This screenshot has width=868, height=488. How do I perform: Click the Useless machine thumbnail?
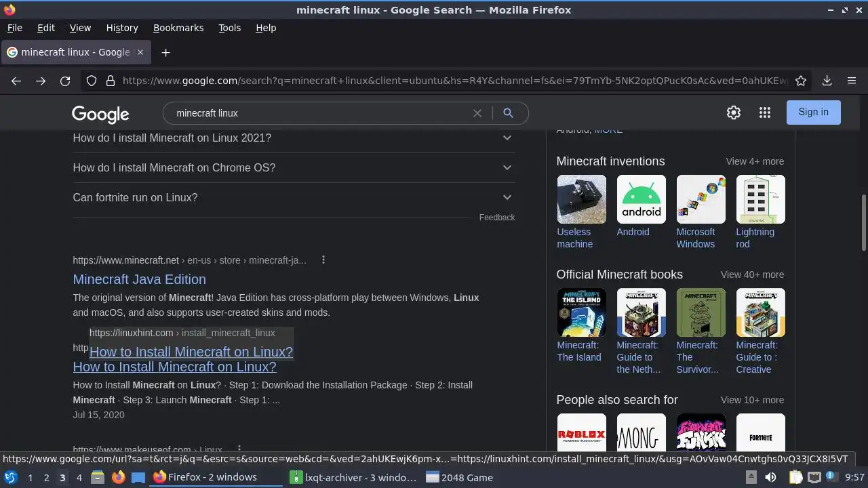coord(581,199)
